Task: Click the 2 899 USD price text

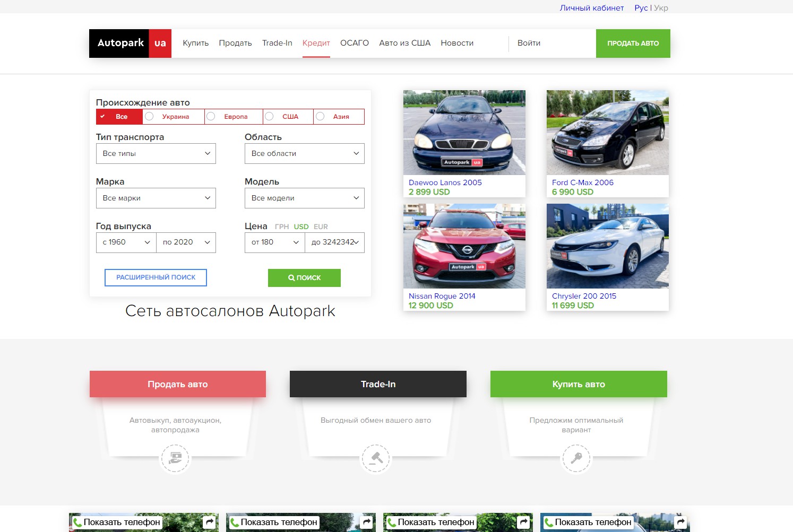Action: coord(429,192)
